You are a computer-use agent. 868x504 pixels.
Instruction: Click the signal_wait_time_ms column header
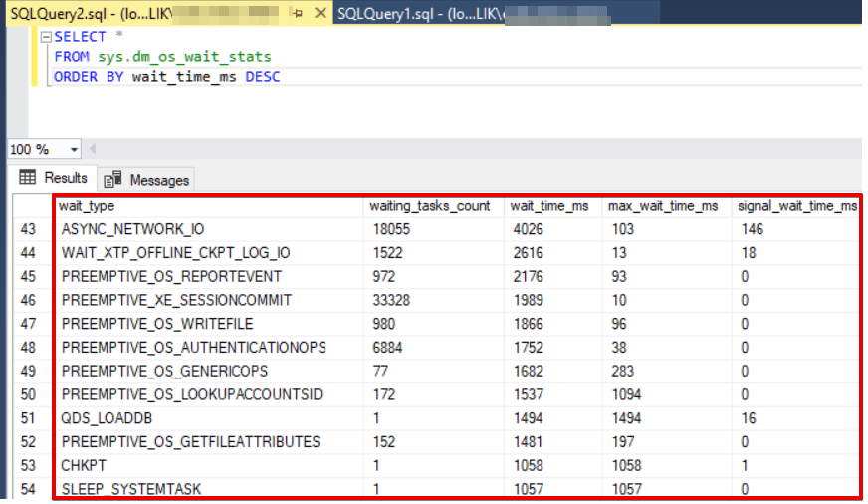(x=797, y=206)
